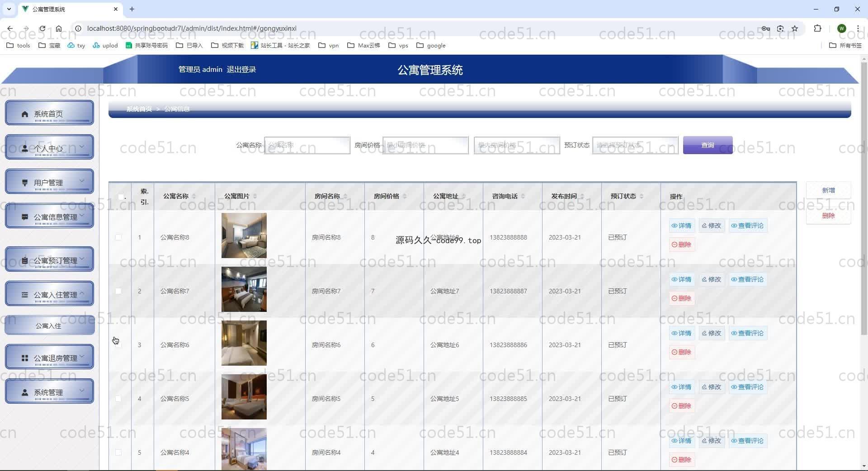The width and height of the screenshot is (868, 471).
Task: Click 系统首页 breadcrumb link
Action: [x=139, y=109]
